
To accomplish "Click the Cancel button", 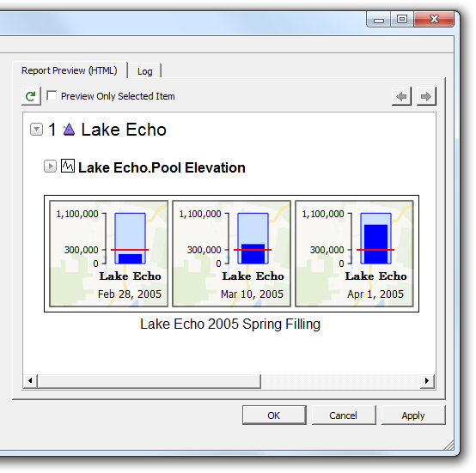I will (x=344, y=415).
